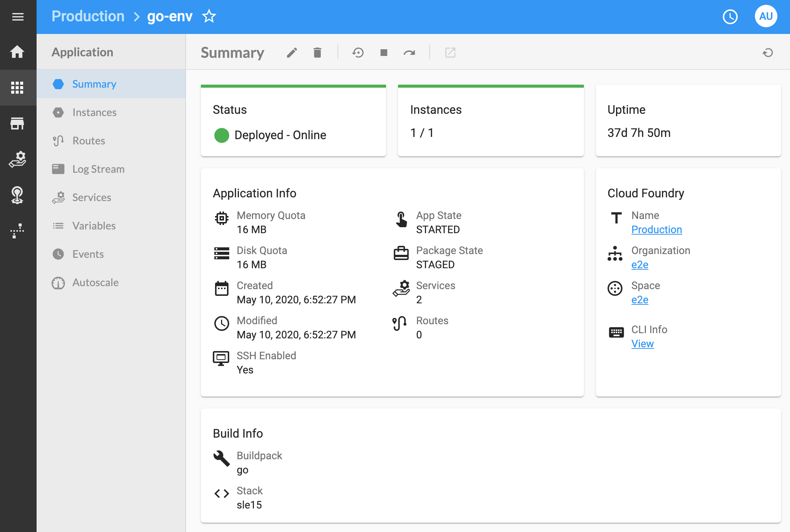Select the Autoscale menu item

pos(95,282)
